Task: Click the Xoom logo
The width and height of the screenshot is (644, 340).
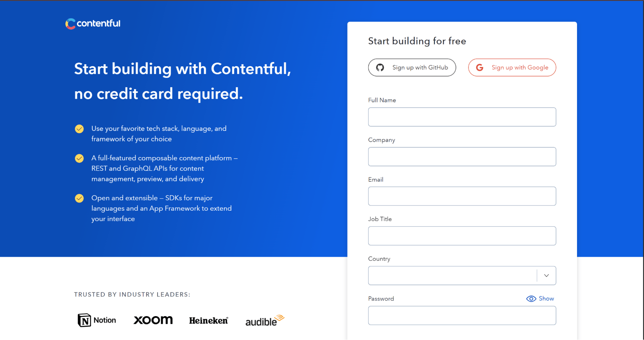Action: (x=153, y=320)
